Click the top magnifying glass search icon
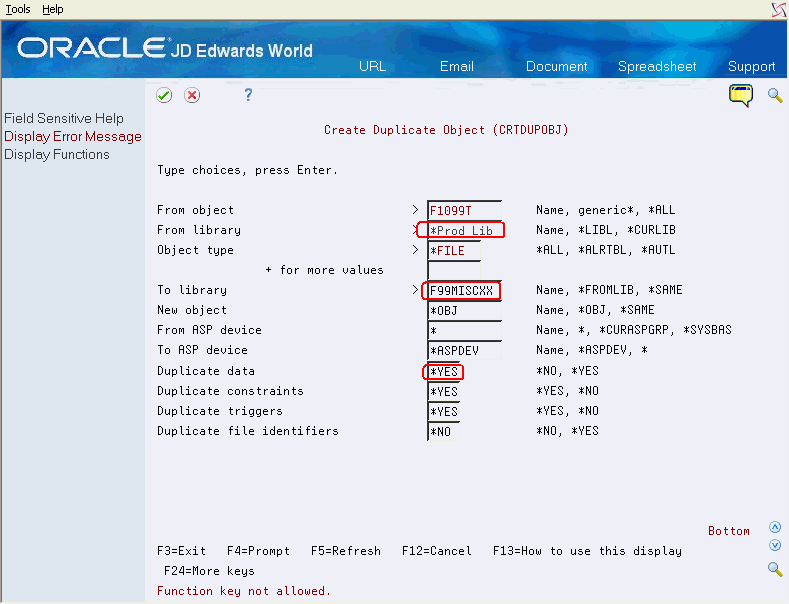 tap(775, 95)
